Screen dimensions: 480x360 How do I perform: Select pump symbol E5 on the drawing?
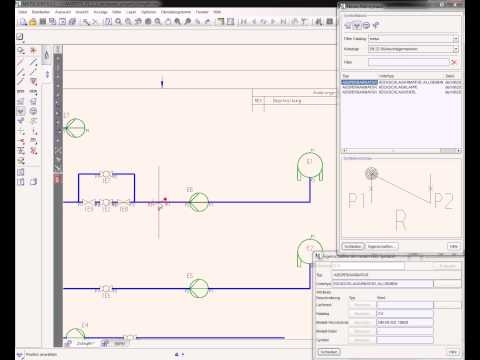(199, 289)
